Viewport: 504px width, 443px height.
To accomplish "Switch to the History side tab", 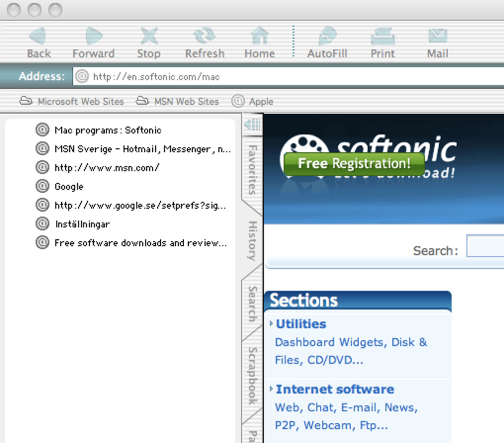I will 252,241.
